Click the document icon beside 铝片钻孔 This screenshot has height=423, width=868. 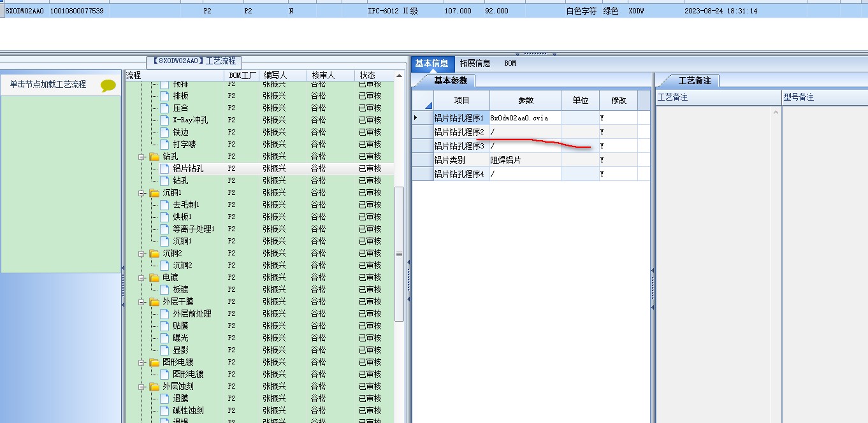[x=164, y=168]
